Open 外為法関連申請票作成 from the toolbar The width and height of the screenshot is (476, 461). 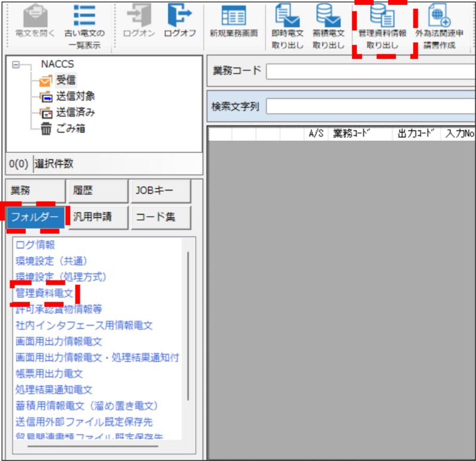coord(439,24)
